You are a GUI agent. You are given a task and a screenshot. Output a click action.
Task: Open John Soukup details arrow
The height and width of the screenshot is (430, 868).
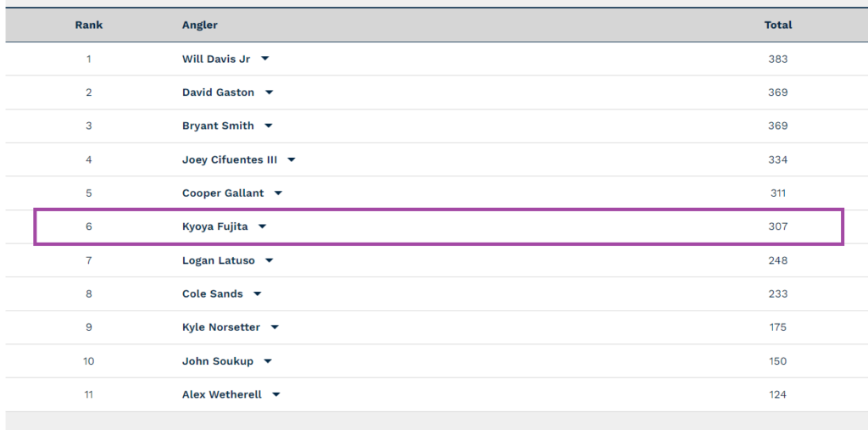click(268, 361)
